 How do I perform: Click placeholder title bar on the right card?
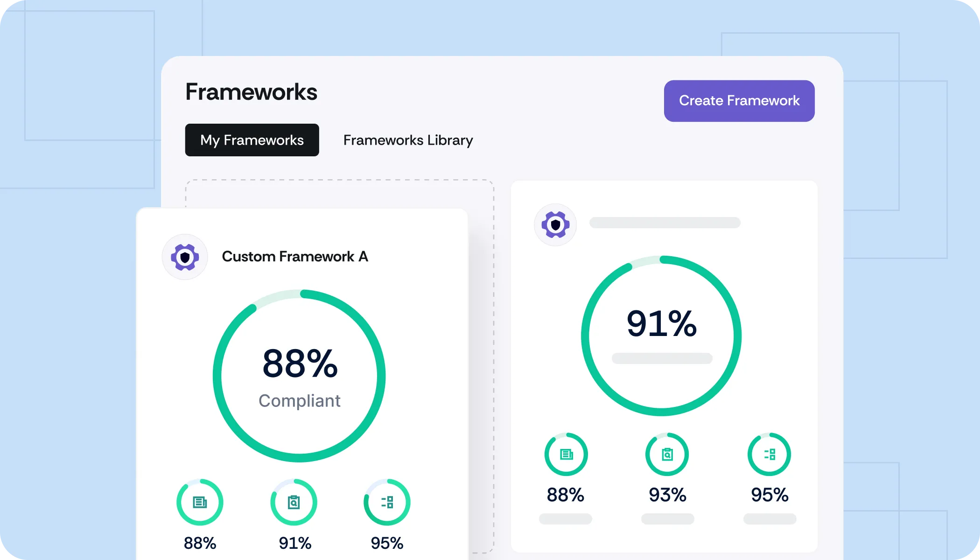[665, 223]
